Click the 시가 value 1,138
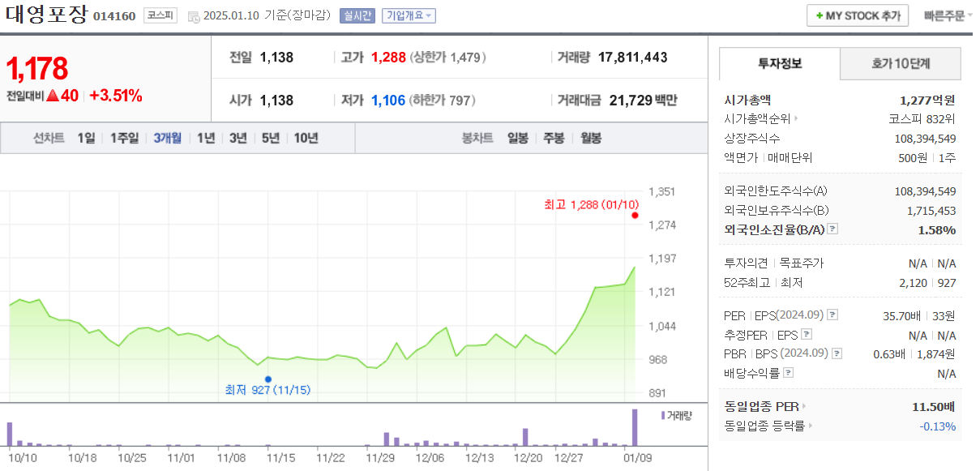The height and width of the screenshot is (471, 980). point(276,101)
